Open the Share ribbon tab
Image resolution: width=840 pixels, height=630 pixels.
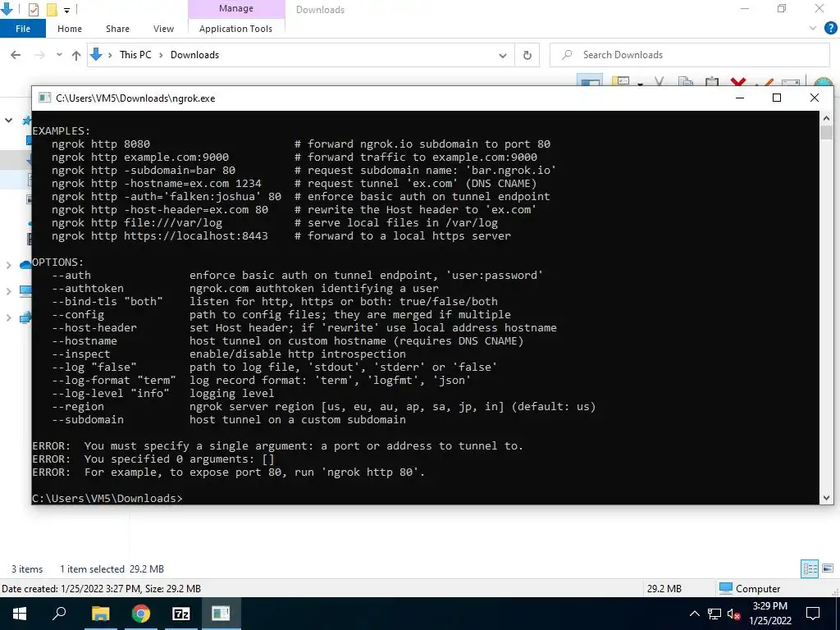[x=117, y=29]
